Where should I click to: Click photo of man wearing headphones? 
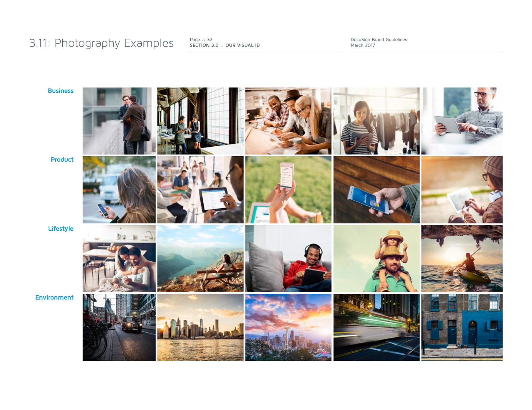coord(288,258)
